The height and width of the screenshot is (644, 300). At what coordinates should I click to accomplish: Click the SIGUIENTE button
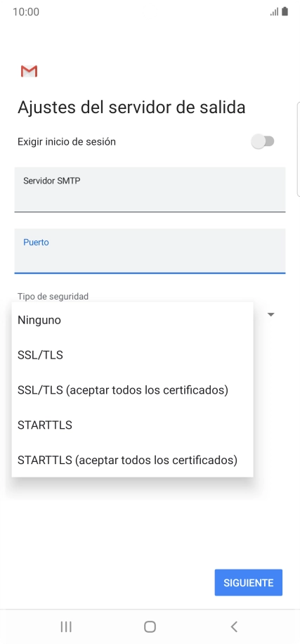pyautogui.click(x=248, y=582)
